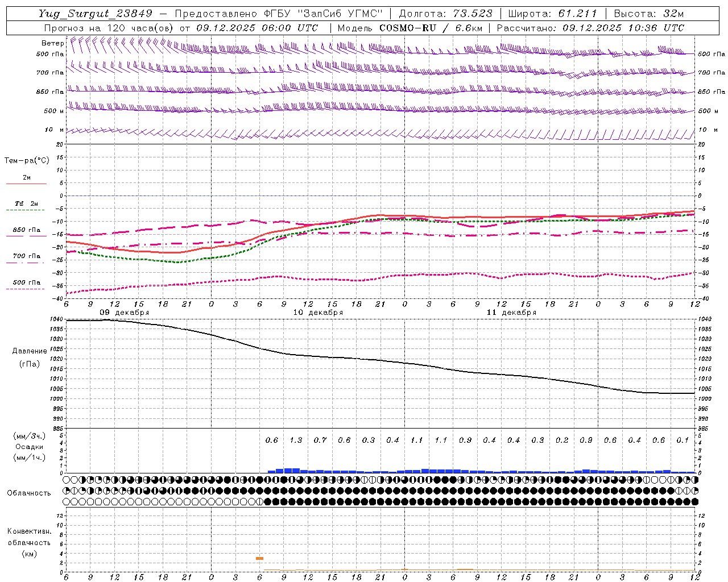Viewport: 728px width, 582px height.
Task: Click the '(км)' unit under convective cloud label
Action: click(x=29, y=554)
